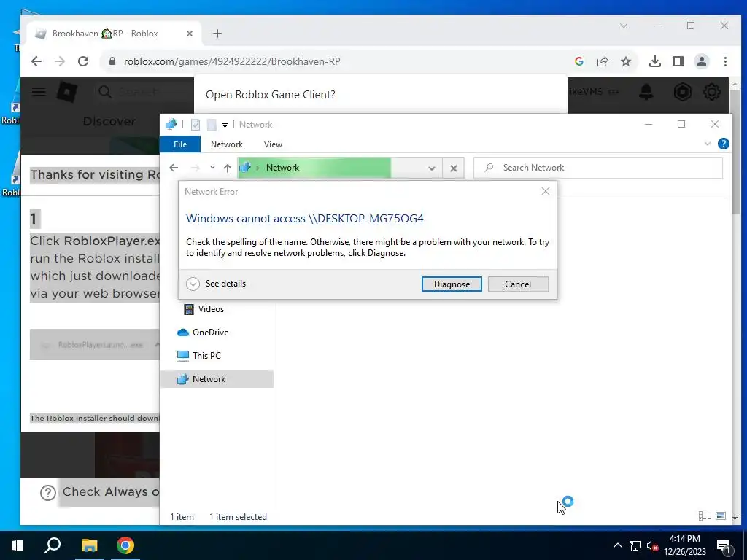The width and height of the screenshot is (747, 560).
Task: Go back in the Chrome browser
Action: pos(36,61)
